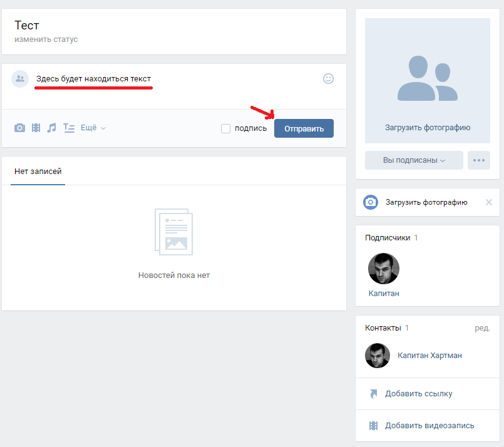Click the ред. edit contacts link
The height and width of the screenshot is (447, 504).
click(x=481, y=328)
